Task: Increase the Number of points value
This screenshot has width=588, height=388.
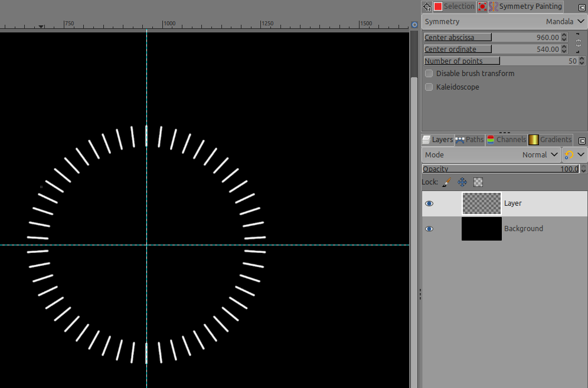Action: tap(582, 59)
